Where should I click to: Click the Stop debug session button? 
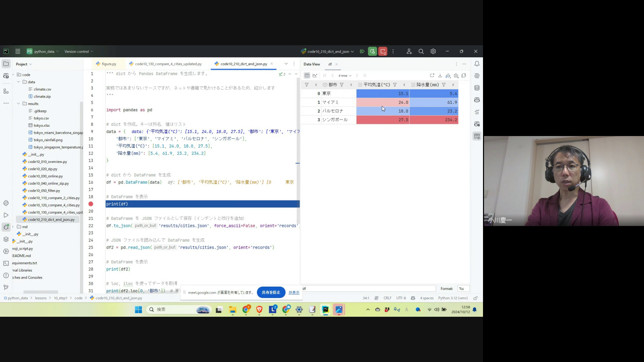(x=383, y=51)
